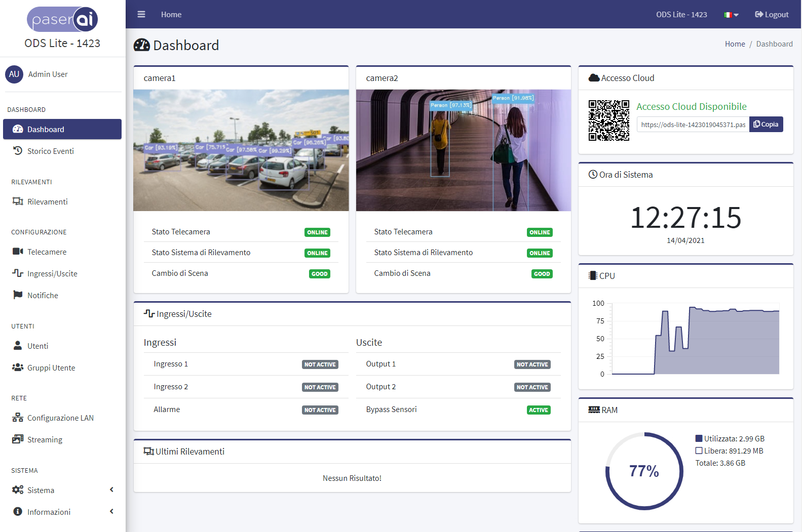The height and width of the screenshot is (532, 802).
Task: Log out using the Logout link
Action: coord(772,15)
